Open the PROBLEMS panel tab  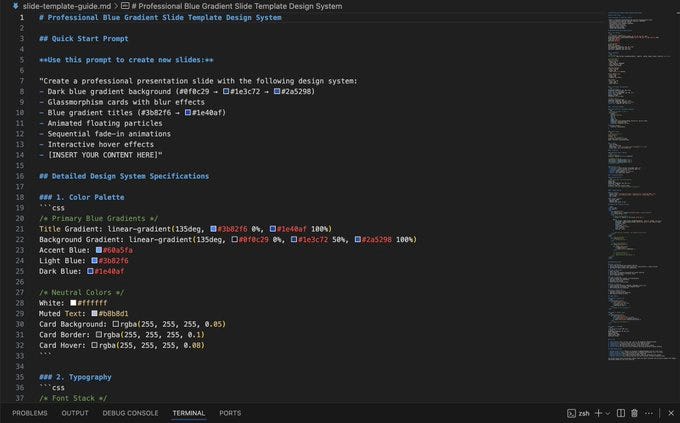pos(30,413)
